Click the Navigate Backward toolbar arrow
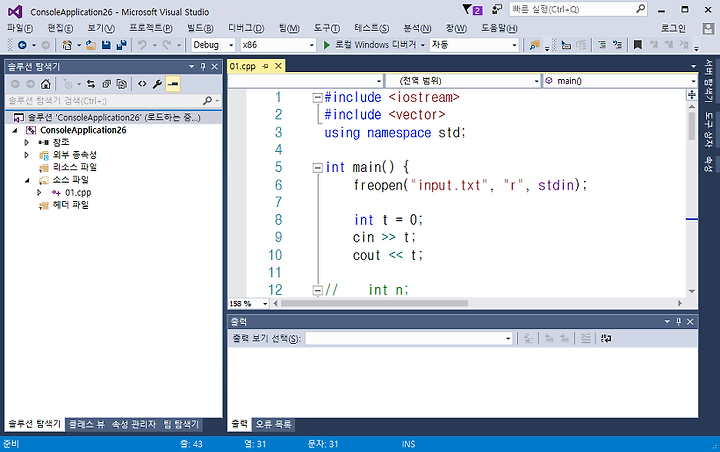The width and height of the screenshot is (720, 452). point(22,45)
